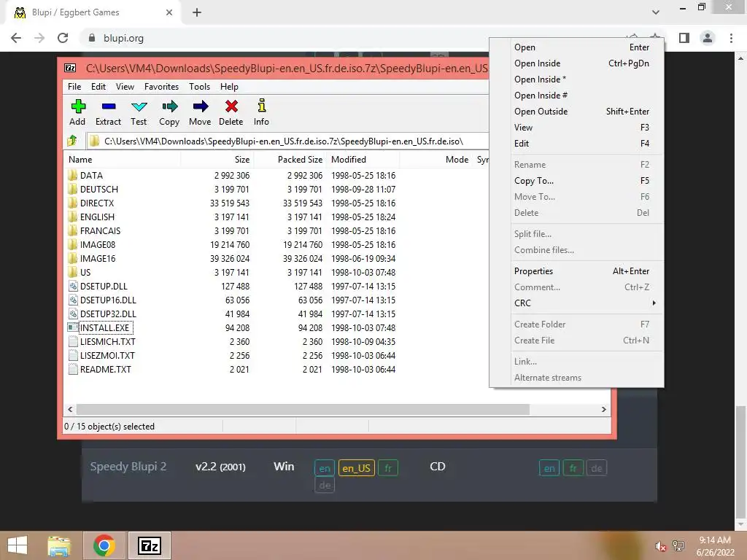The width and height of the screenshot is (747, 560).
Task: Open the Tools menu
Action: 199,87
